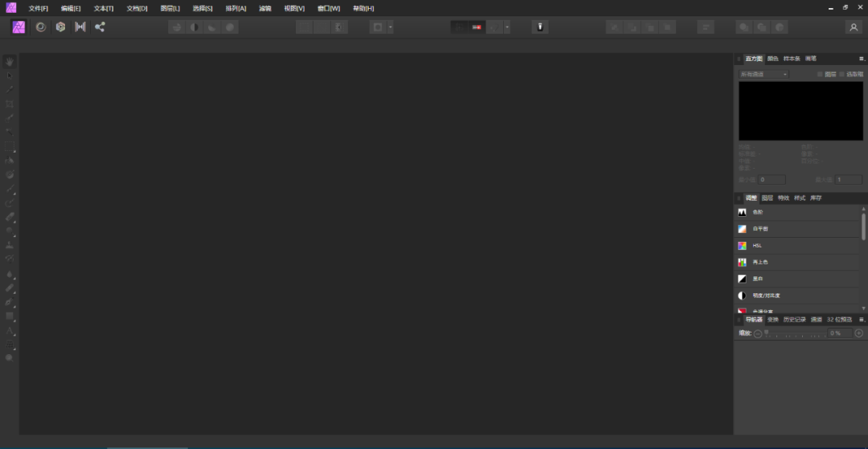Click the 最小值 input field
This screenshot has height=449, width=868.
coord(772,180)
